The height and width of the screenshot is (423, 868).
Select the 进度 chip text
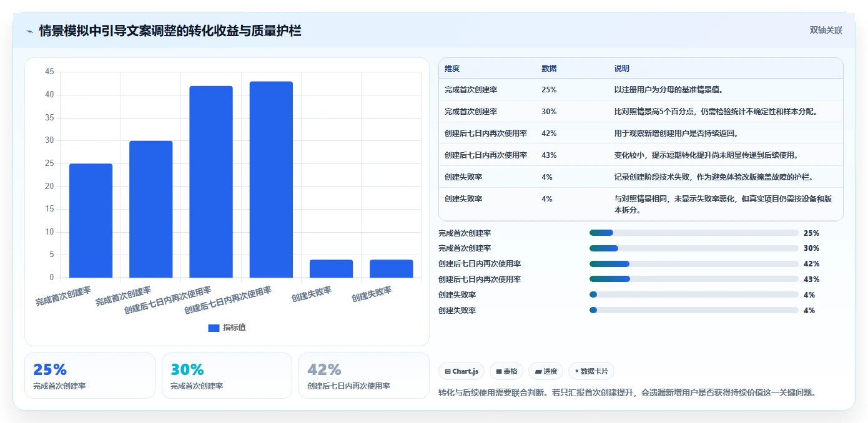point(550,371)
